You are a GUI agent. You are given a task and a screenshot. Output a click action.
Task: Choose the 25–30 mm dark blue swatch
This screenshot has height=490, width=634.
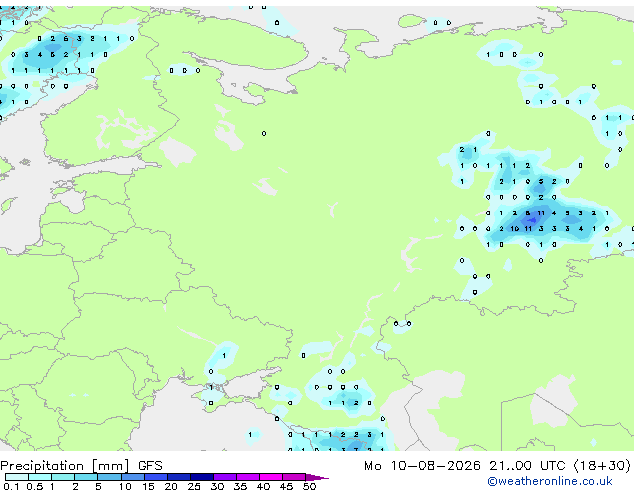pyautogui.click(x=202, y=477)
